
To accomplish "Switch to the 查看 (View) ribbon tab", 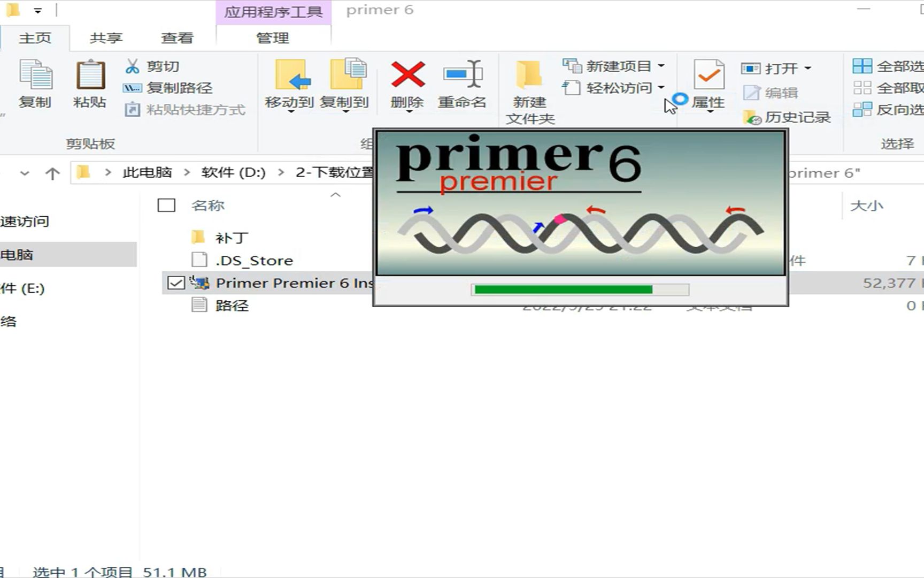I will point(177,37).
